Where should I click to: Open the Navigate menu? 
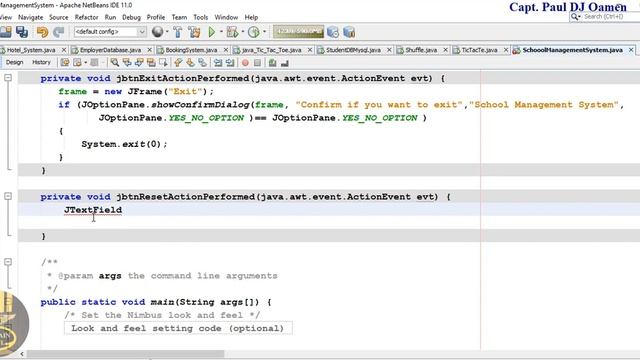coord(31,17)
